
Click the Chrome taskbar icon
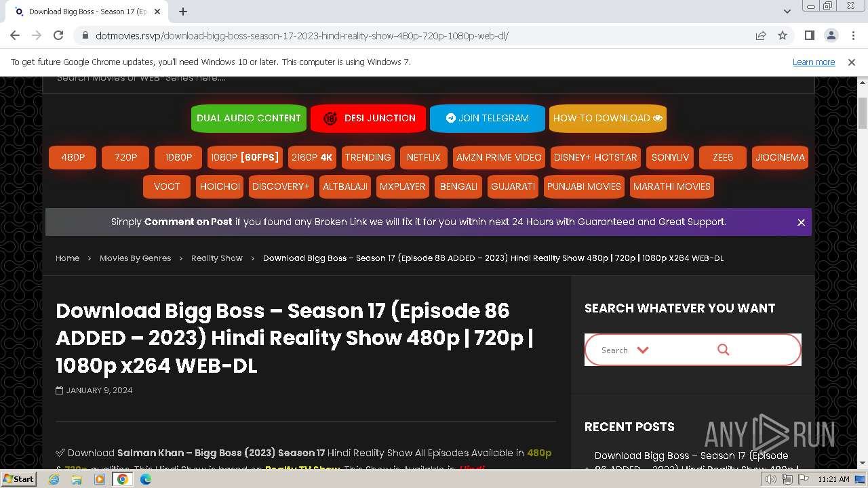pyautogui.click(x=123, y=479)
